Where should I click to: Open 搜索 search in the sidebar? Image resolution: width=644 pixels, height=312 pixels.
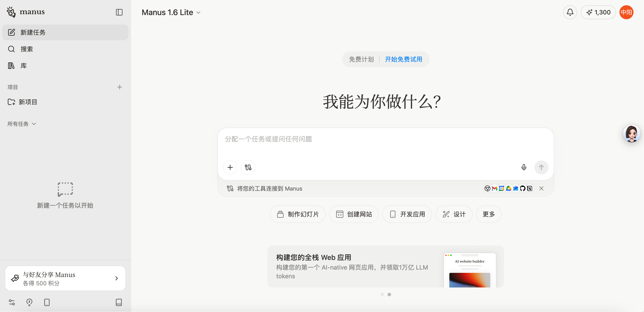[x=27, y=49]
